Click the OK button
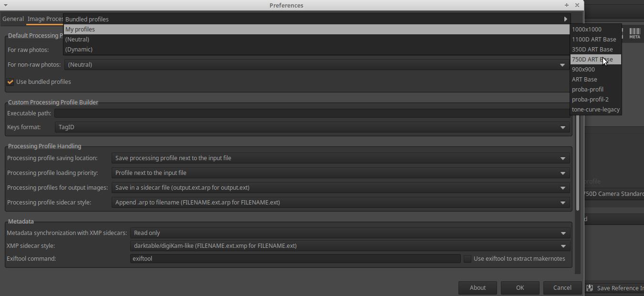644x296 pixels. [520, 287]
